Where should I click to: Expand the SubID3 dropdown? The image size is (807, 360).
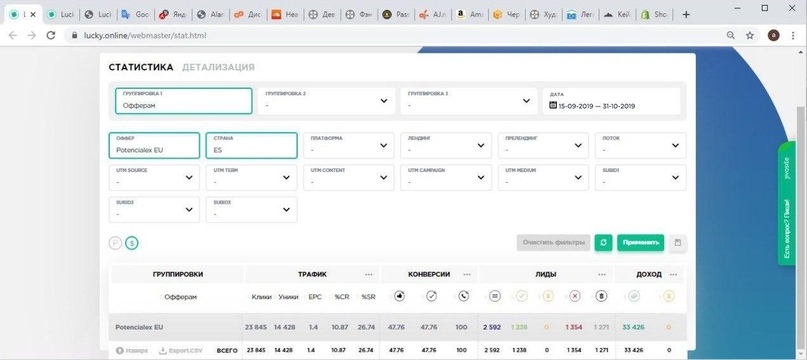click(x=251, y=210)
